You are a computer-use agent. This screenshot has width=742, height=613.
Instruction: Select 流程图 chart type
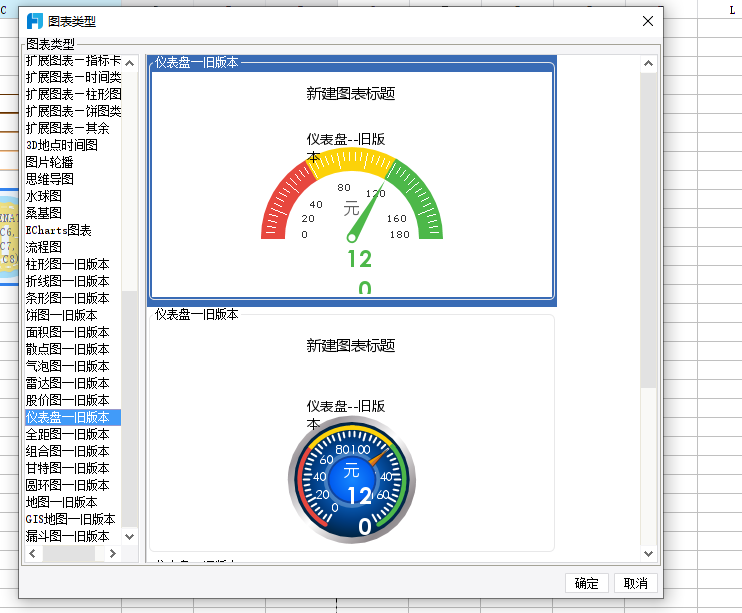[x=73, y=247]
